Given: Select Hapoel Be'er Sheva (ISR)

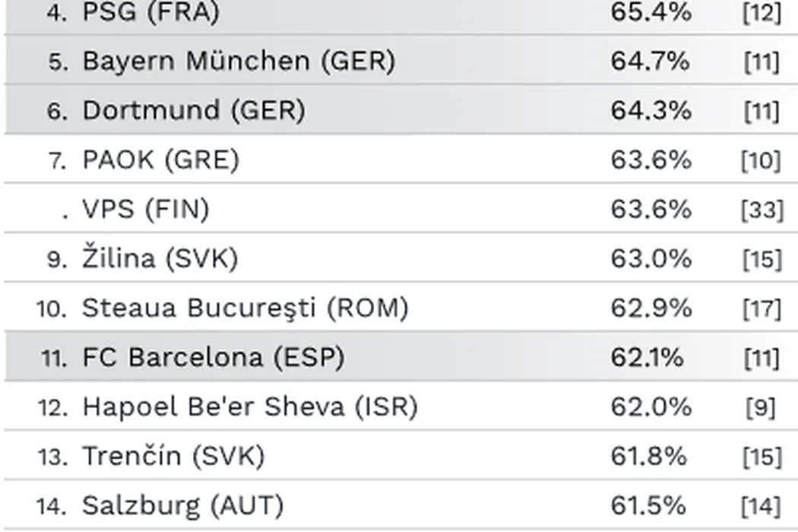Looking at the screenshot, I should (249, 407).
